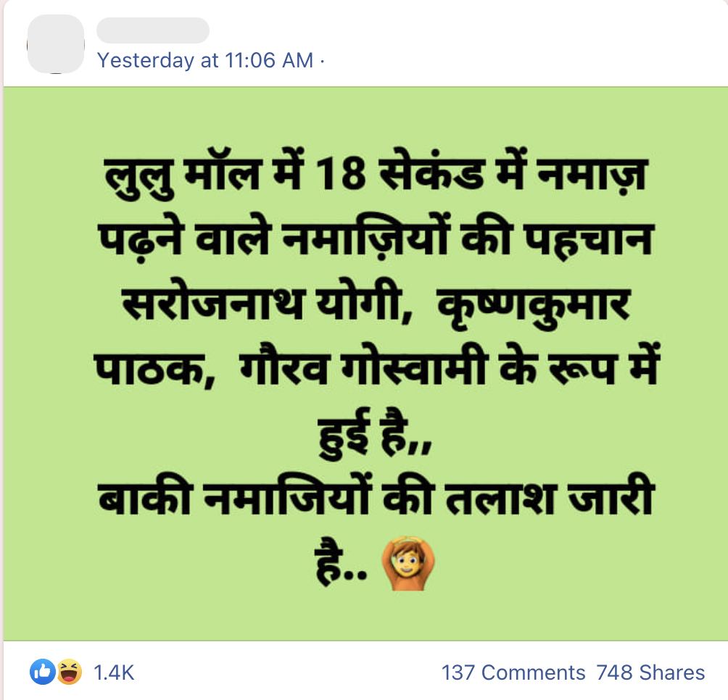Click the blue thumbs-up Like reaction icon
Viewport: 728px width, 700px height.
tap(42, 672)
